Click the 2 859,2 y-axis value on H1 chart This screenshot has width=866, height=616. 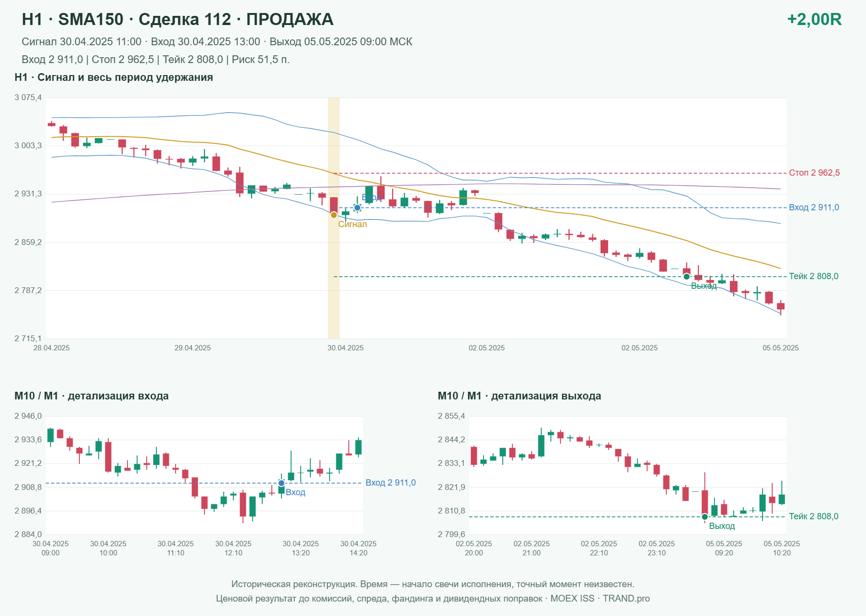28,242
